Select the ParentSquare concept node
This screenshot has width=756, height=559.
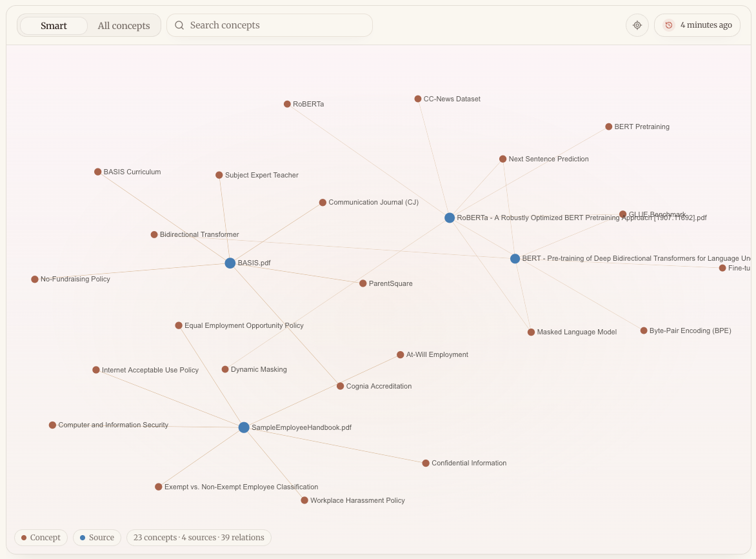click(363, 283)
